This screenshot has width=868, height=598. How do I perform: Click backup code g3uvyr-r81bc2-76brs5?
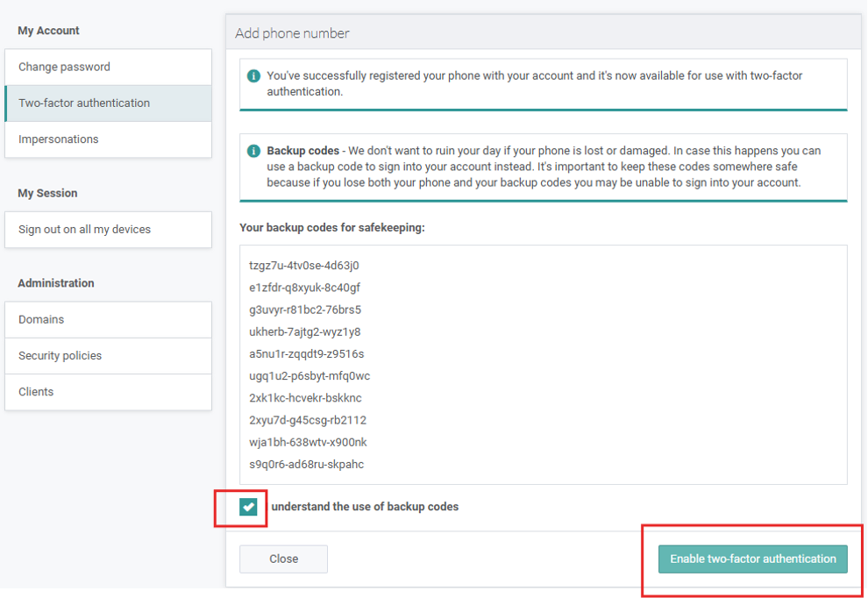(x=305, y=310)
